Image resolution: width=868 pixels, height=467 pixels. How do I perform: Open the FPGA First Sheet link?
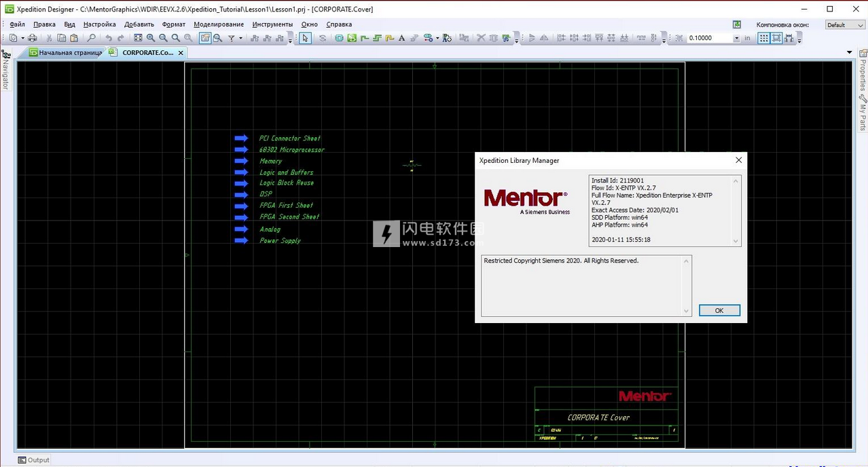(x=286, y=205)
